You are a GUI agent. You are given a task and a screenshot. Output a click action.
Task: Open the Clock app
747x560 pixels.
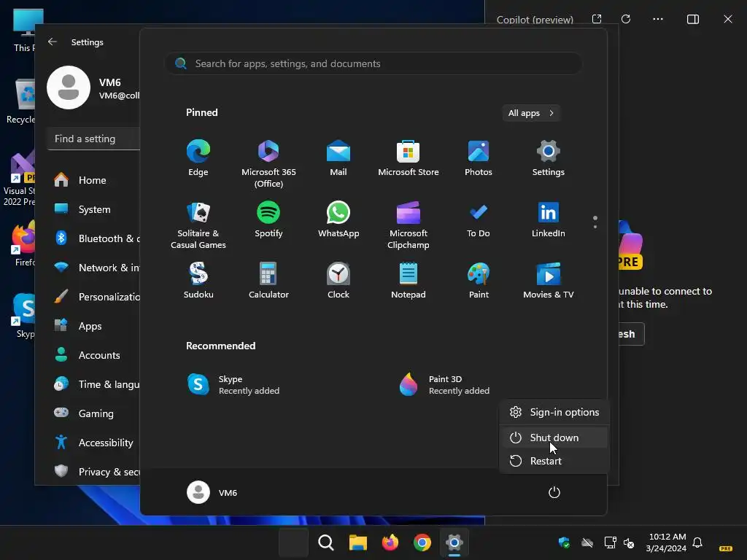coord(338,281)
